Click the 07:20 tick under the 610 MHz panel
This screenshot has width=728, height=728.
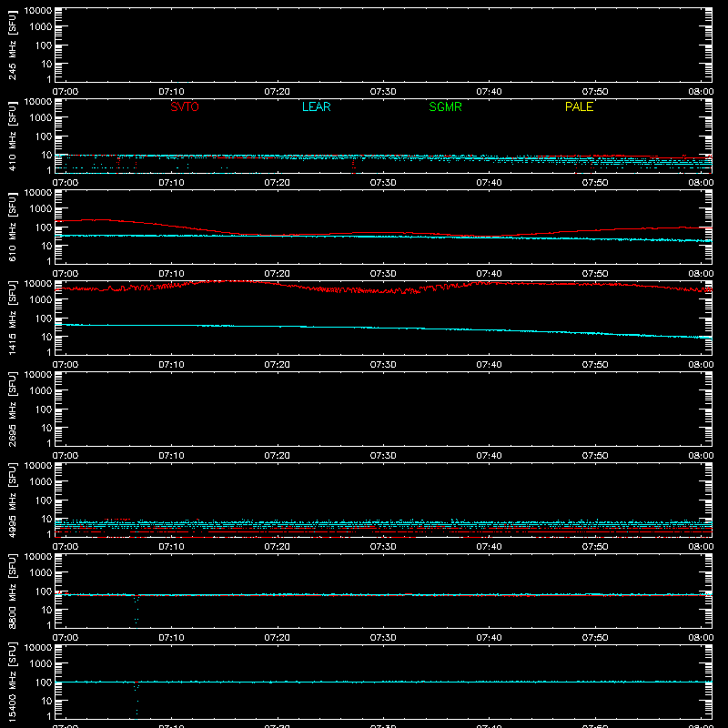click(x=278, y=274)
